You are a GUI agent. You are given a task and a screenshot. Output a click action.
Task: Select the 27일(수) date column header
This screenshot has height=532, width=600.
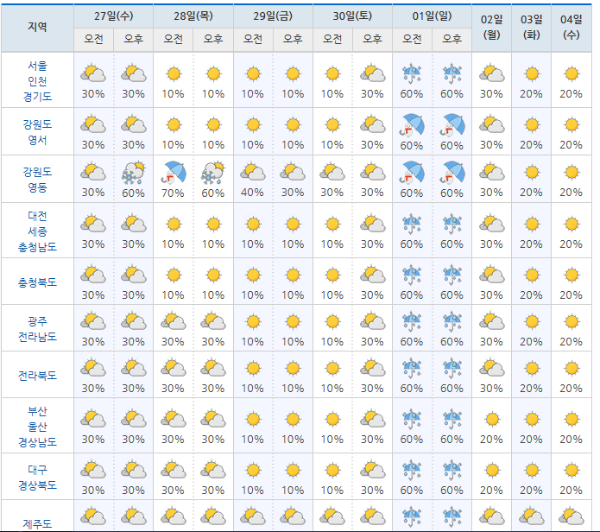point(113,17)
